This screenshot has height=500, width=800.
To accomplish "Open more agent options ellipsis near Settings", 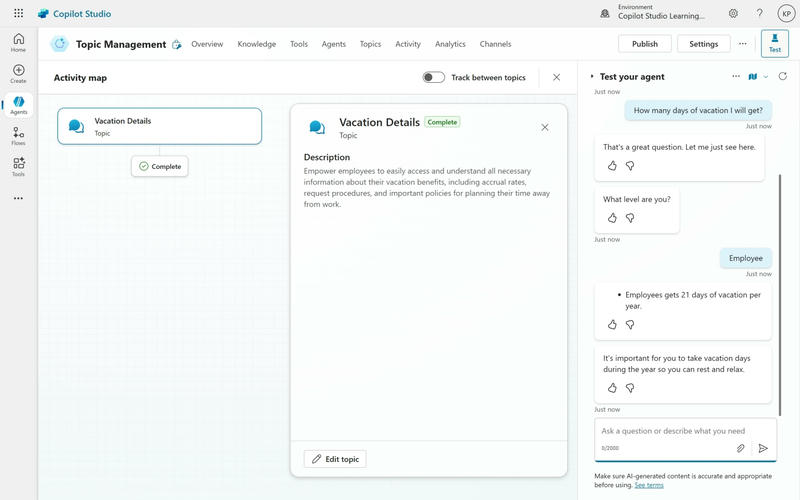I will 743,44.
